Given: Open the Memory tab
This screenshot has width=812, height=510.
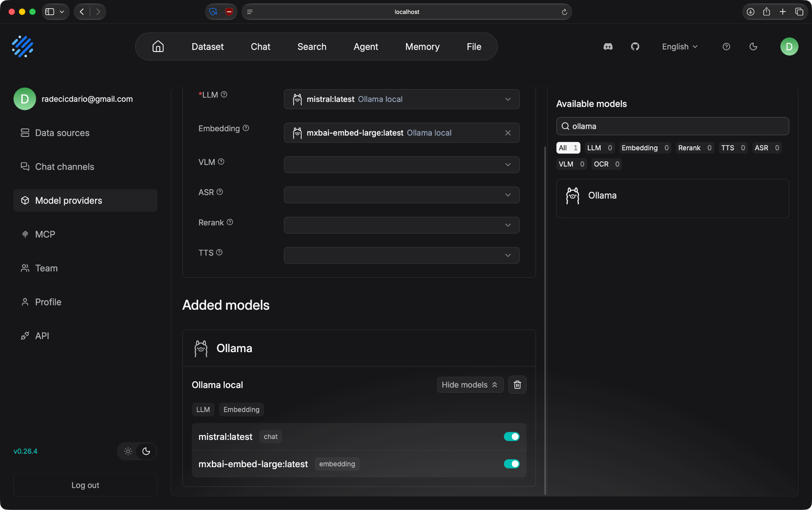Looking at the screenshot, I should pyautogui.click(x=422, y=46).
